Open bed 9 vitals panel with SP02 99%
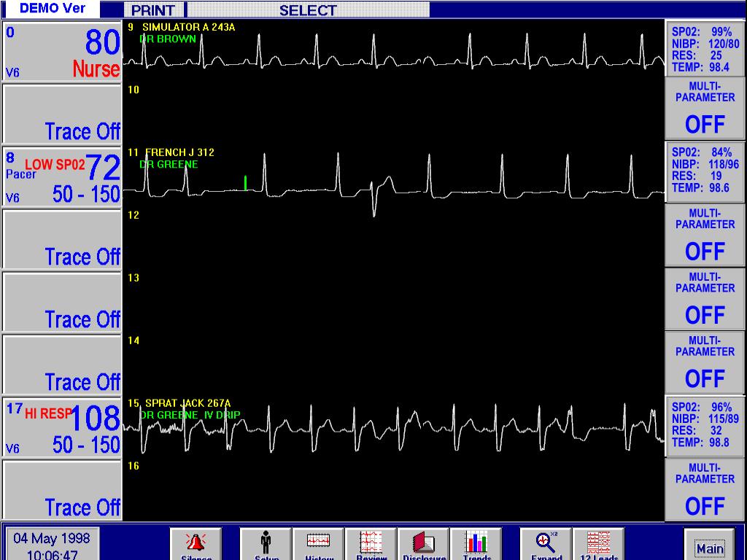 pyautogui.click(x=705, y=49)
